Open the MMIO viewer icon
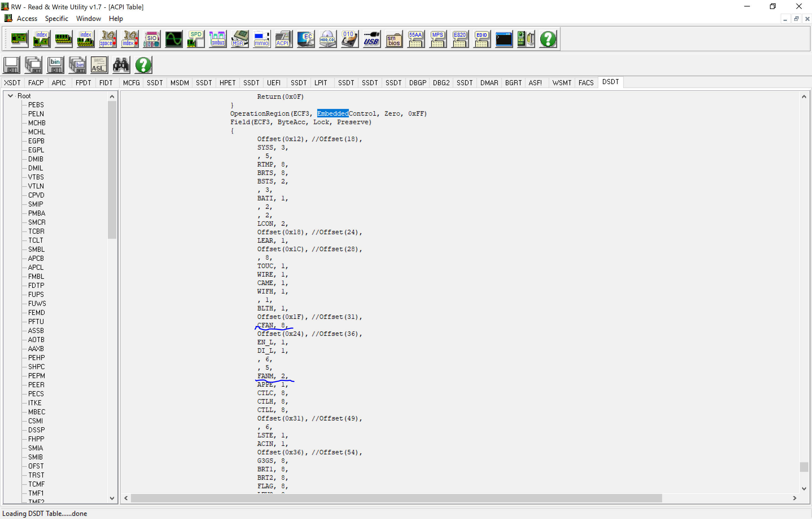 261,39
